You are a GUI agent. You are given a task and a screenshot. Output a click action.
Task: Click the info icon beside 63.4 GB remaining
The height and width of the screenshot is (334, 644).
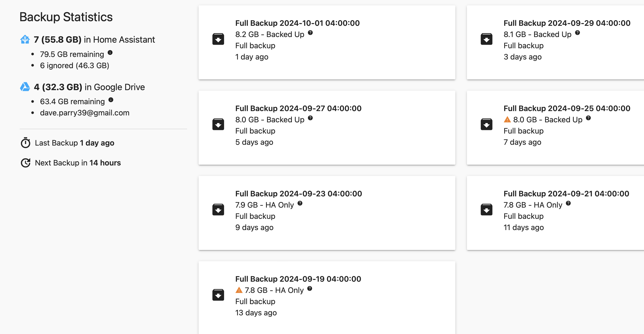coord(111,100)
